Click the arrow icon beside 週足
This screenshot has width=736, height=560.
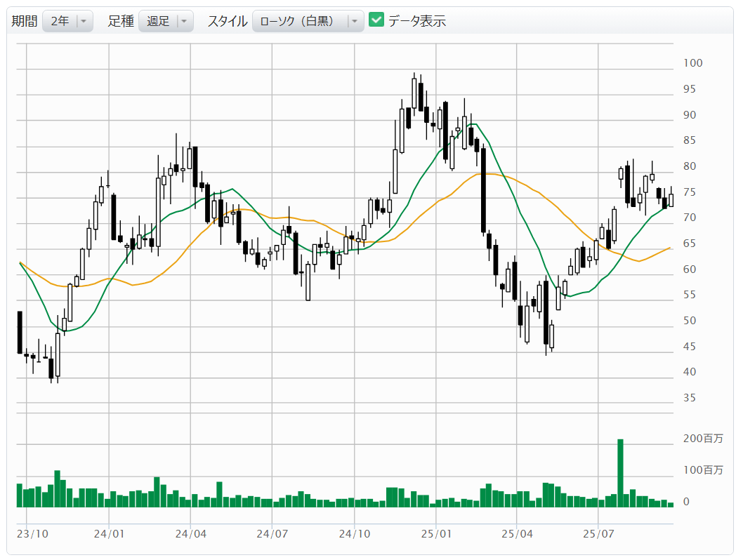tap(184, 21)
